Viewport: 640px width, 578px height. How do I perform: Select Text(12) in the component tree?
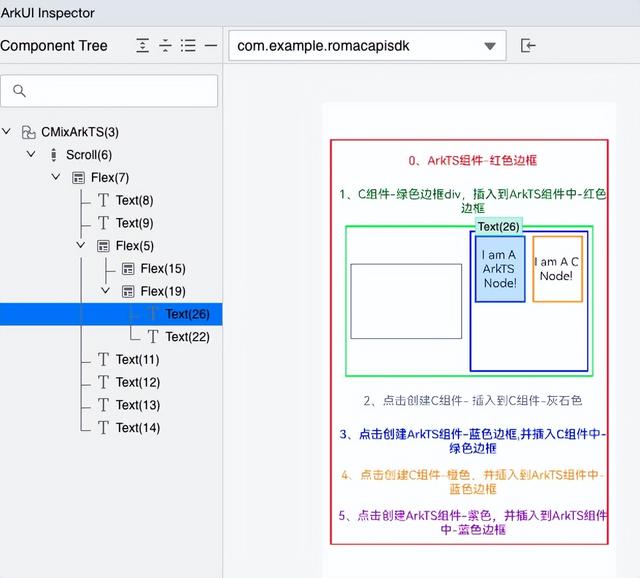tap(138, 383)
